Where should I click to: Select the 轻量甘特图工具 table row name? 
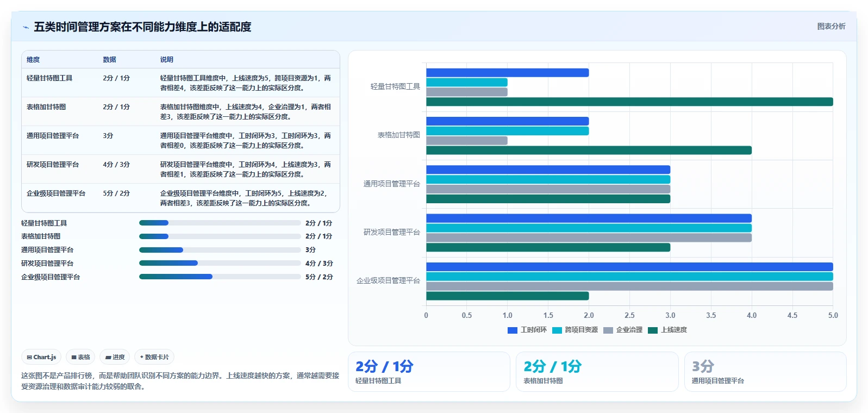49,78
